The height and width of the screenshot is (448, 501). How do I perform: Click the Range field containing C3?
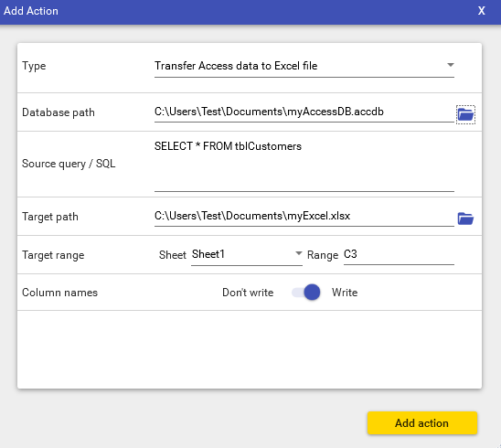(x=399, y=255)
